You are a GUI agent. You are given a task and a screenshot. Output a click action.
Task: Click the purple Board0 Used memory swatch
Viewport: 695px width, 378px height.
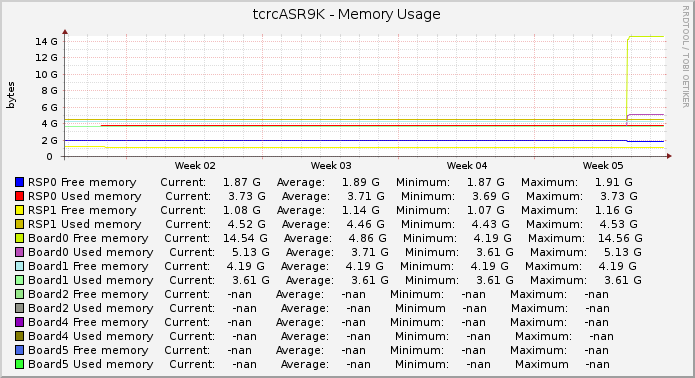(19, 252)
